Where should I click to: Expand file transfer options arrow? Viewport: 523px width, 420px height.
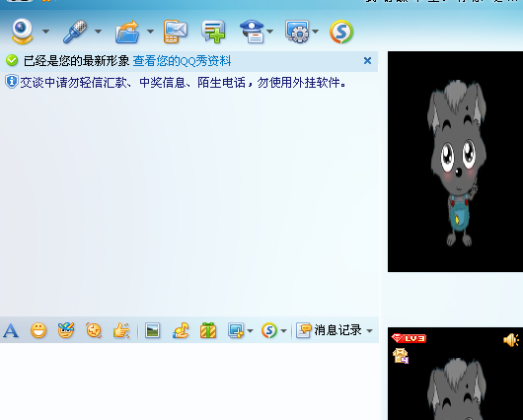pos(150,32)
